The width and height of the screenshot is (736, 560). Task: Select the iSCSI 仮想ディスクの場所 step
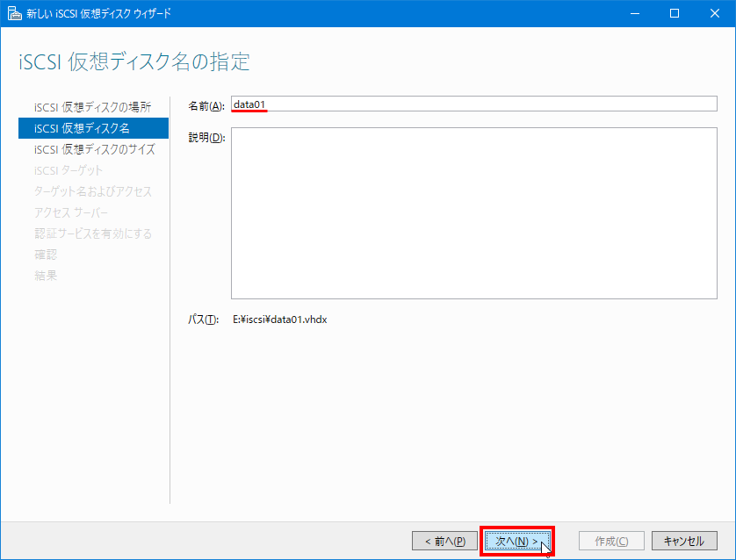point(92,107)
